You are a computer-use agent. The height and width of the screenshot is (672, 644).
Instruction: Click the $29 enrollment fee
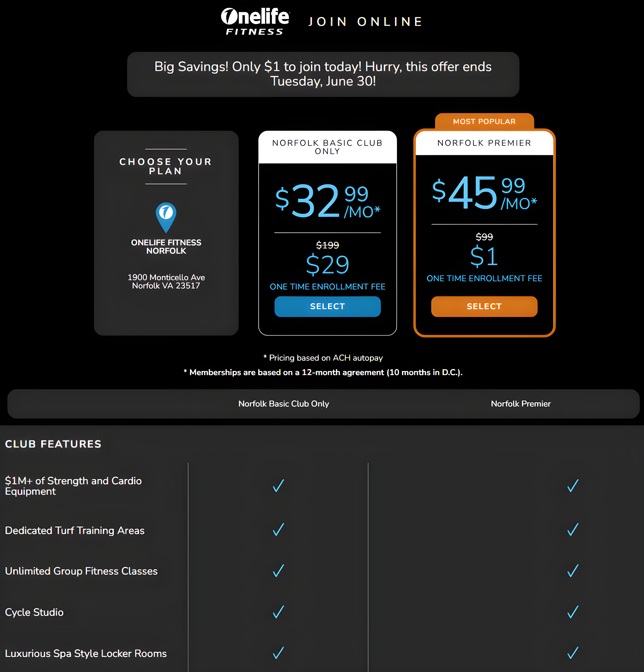(x=327, y=265)
